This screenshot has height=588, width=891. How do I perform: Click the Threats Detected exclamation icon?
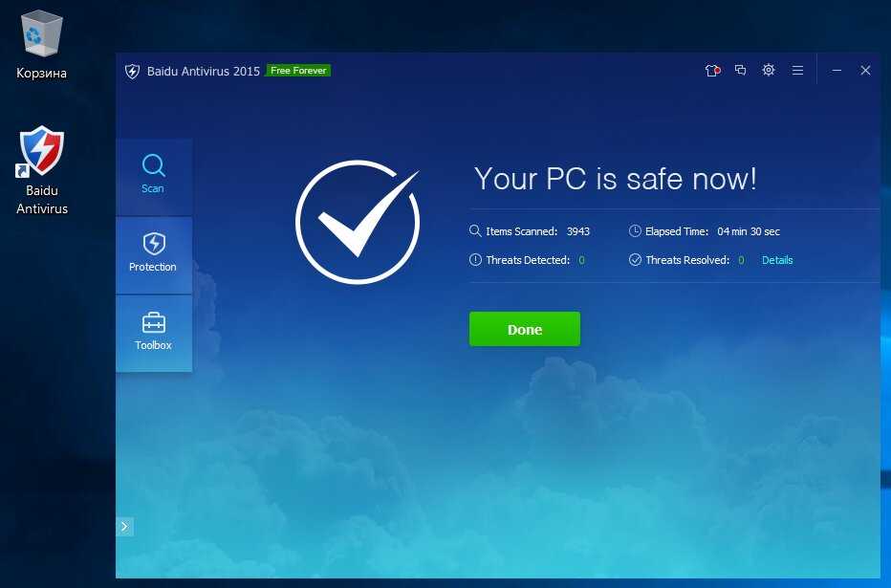(475, 260)
